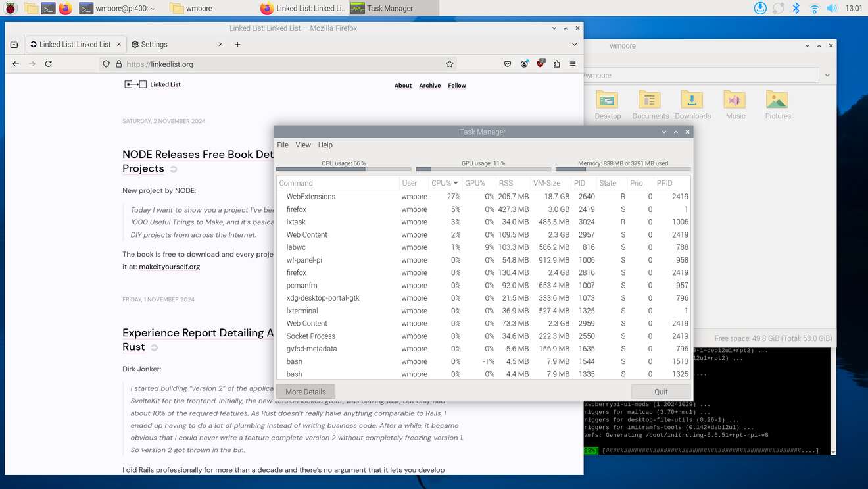Switch to the Linked List Firefox tab

(x=75, y=44)
